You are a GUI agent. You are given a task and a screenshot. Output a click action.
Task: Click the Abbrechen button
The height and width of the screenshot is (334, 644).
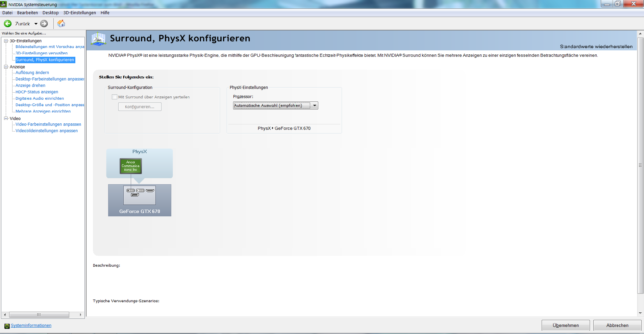[x=617, y=325]
